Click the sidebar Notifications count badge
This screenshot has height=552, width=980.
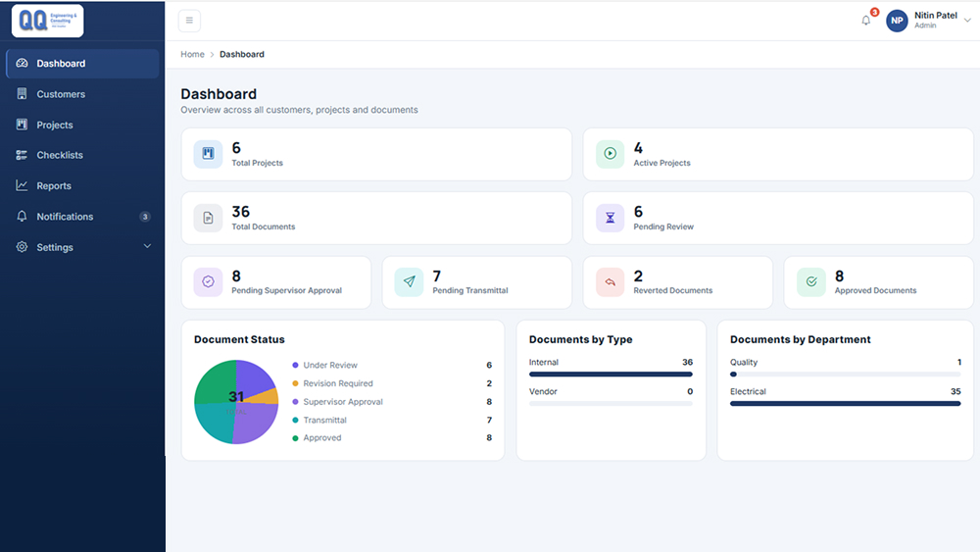click(x=145, y=217)
